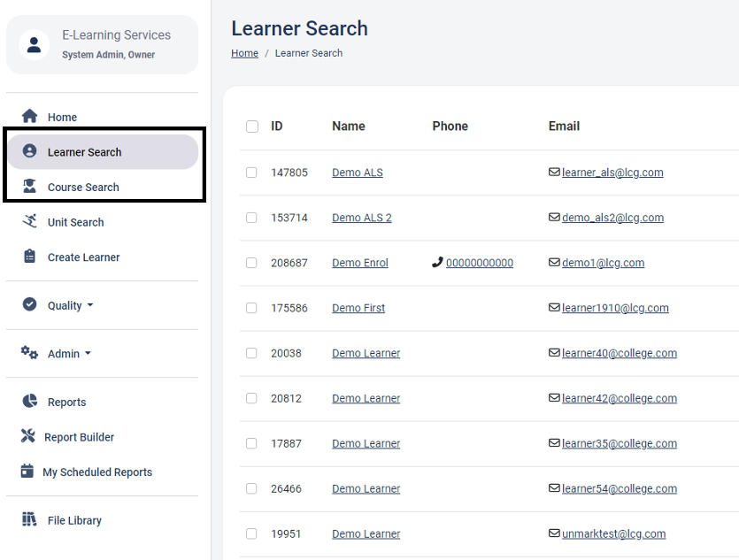Click the Home house icon in sidebar
Image resolution: width=739 pixels, height=560 pixels.
click(30, 117)
